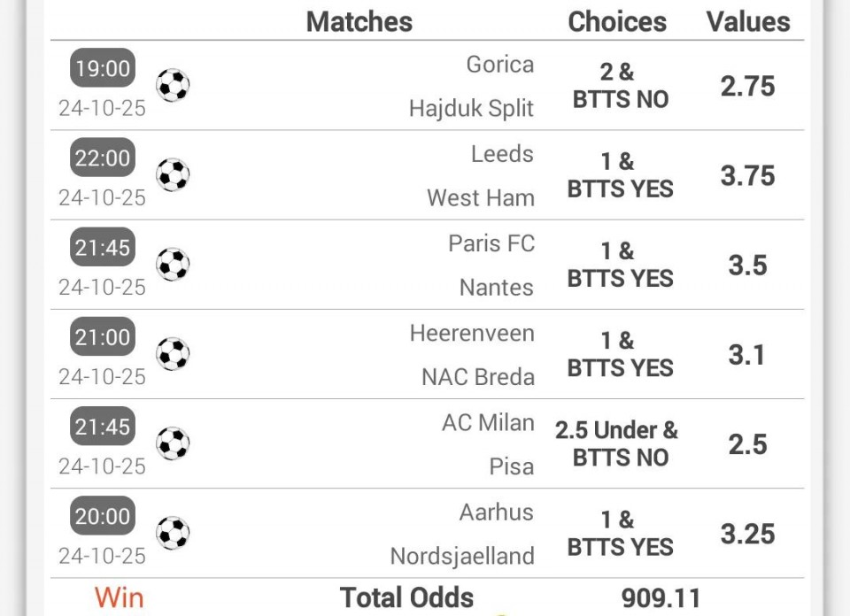Click the soccer ball beside Leeds vs West Ham
This screenshot has width=850, height=616.
173,175
